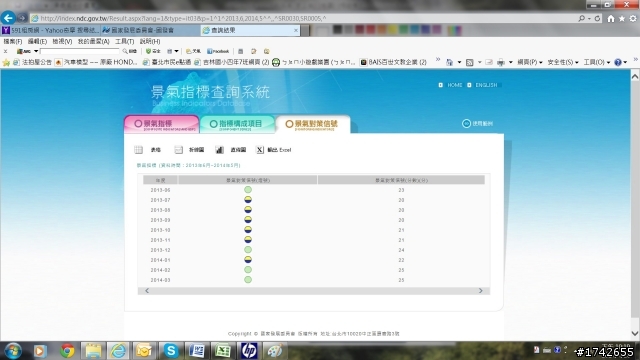The width and height of the screenshot is (640, 360).
Task: Open Paint from the taskbar
Action: pos(275,351)
